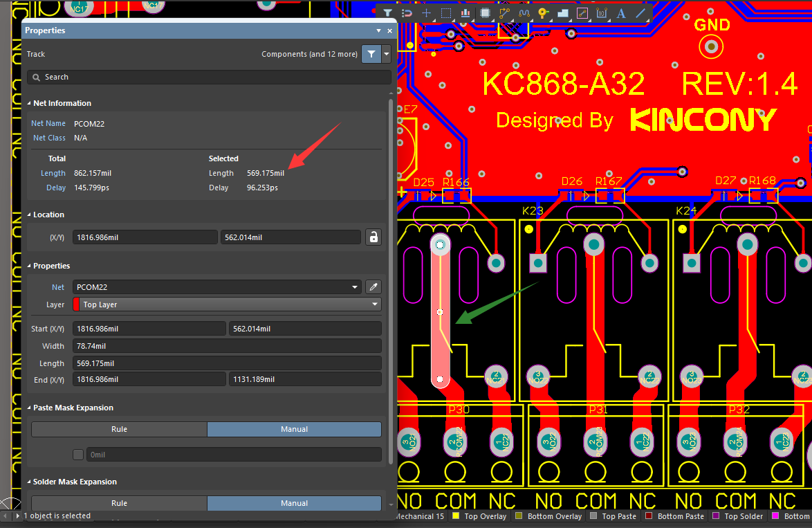Click the Properties Search field

[209, 77]
